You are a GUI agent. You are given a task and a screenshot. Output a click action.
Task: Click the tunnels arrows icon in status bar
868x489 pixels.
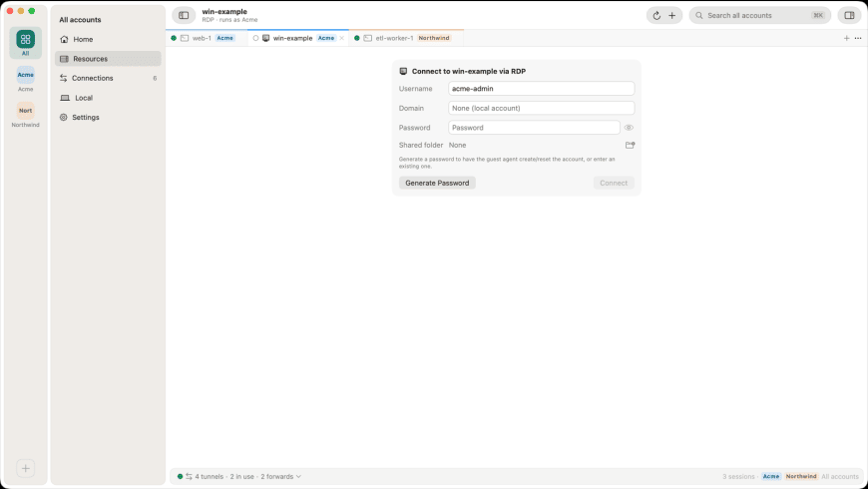click(189, 476)
